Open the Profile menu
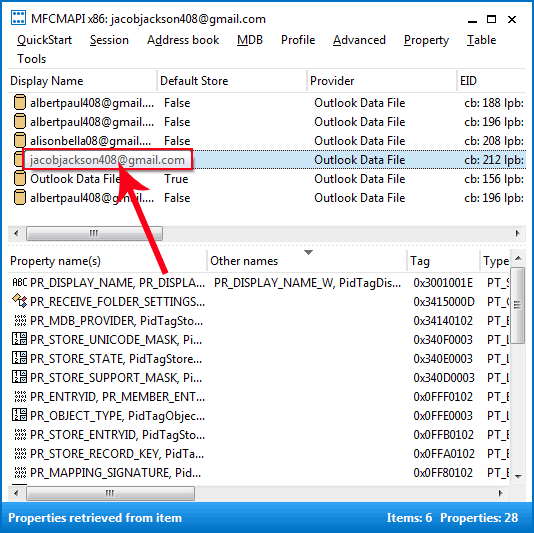534x533 pixels. point(298,40)
